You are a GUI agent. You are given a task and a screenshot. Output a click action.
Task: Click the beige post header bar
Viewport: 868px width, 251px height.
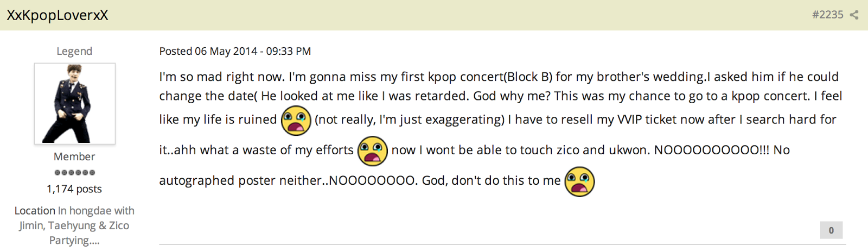[x=434, y=15]
